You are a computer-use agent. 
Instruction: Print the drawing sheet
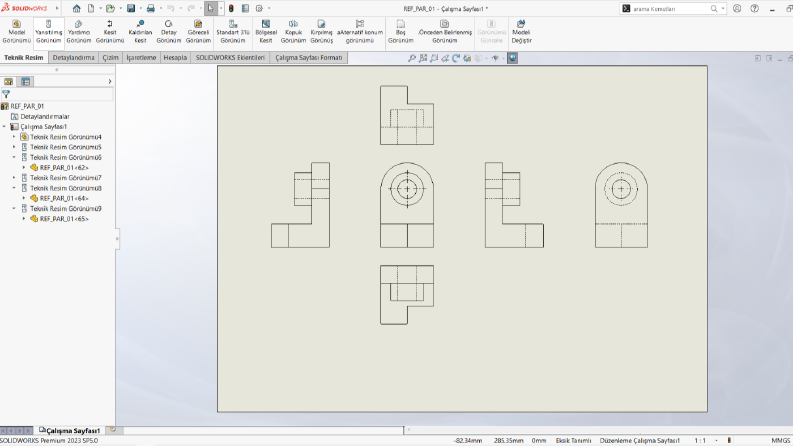point(151,9)
